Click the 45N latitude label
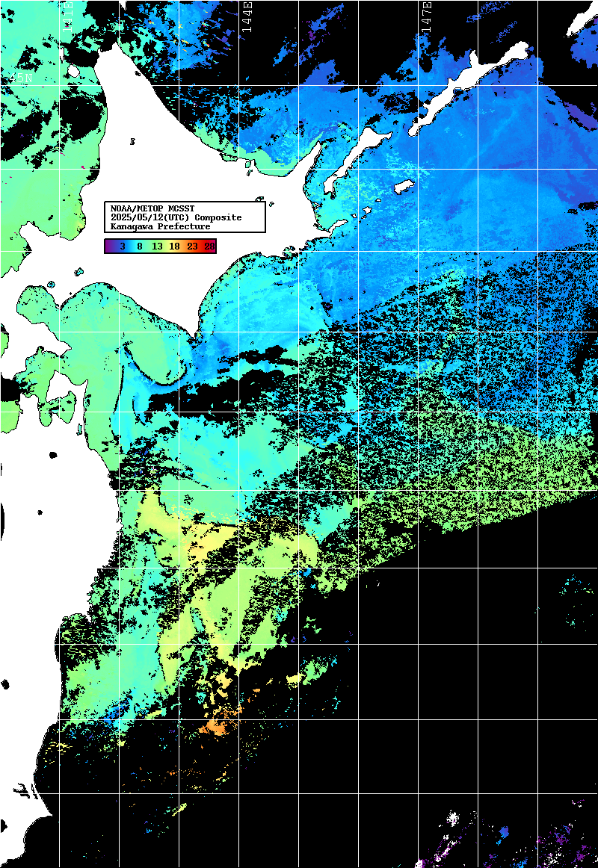 click(x=20, y=78)
